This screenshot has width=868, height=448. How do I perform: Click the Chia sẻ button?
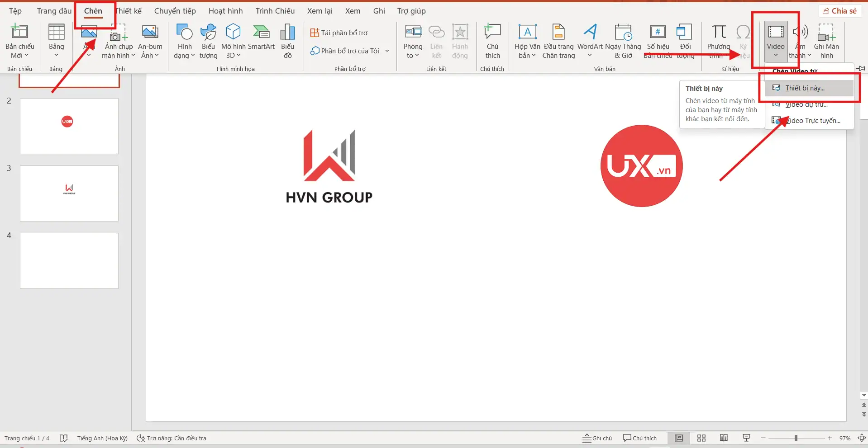839,10
